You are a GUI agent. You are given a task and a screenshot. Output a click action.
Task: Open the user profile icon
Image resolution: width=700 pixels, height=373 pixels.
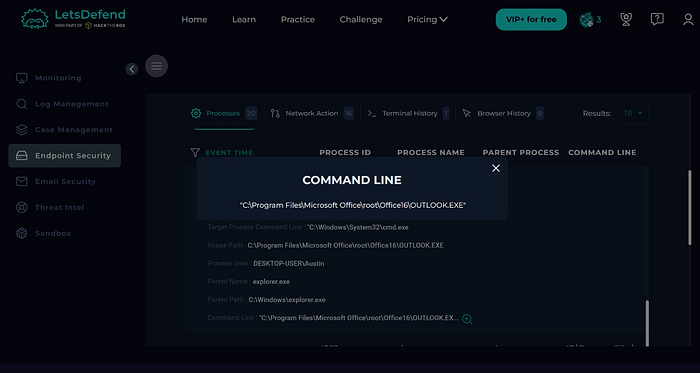(688, 19)
